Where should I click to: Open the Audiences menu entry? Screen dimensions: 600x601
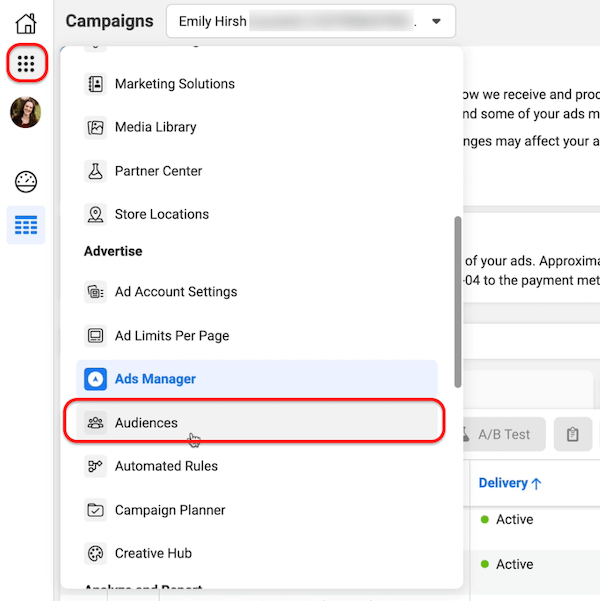coord(256,422)
